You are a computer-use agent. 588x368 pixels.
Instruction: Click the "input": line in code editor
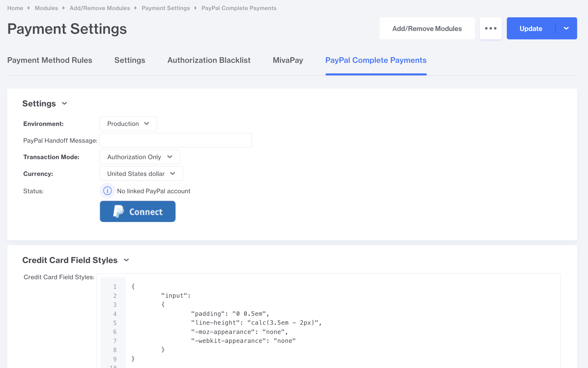tap(176, 296)
